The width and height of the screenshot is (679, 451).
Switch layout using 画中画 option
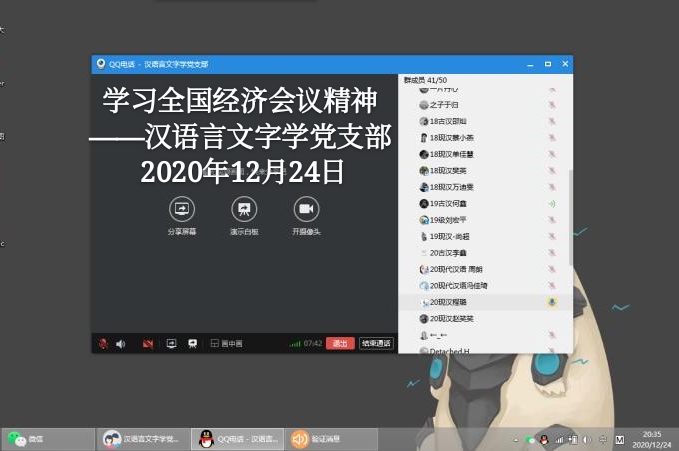(x=226, y=343)
